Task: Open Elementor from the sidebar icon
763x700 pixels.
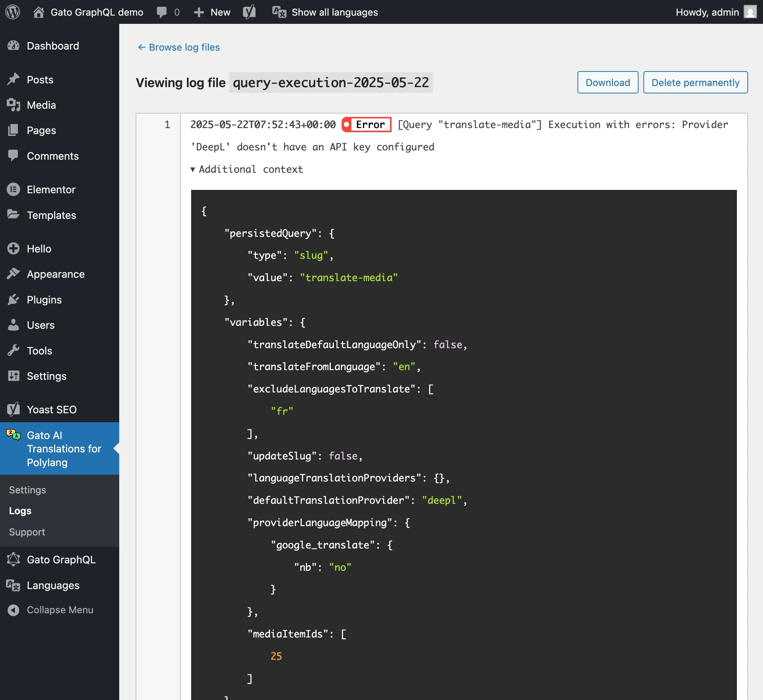Action: pos(13,190)
